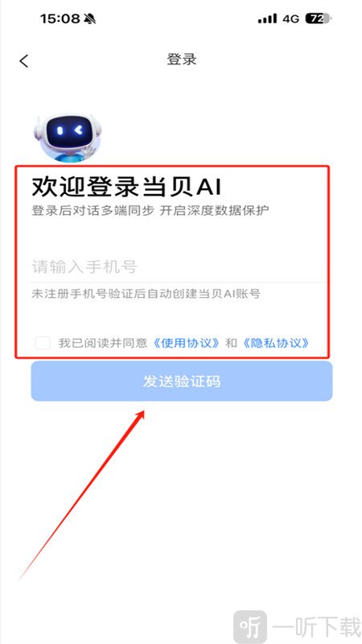Screen dimensions: 362x644
Task: Click the 一听下载 watermark logo
Action: coord(249,626)
